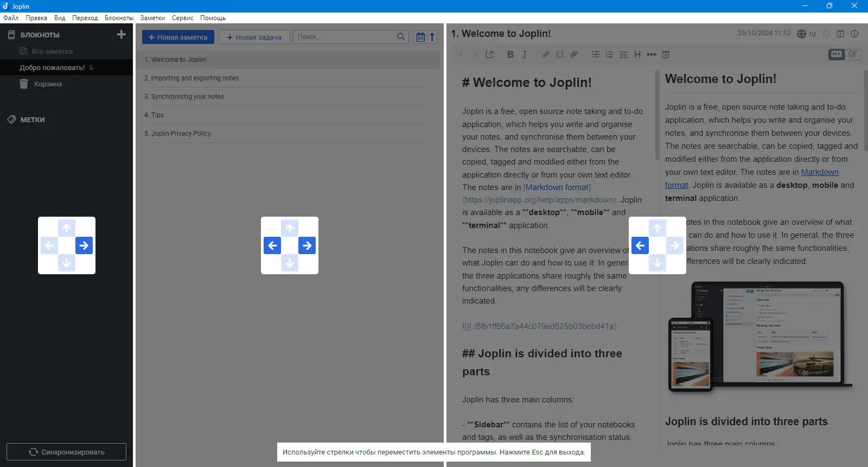Click the magnifier icon in the search box
This screenshot has height=467, width=868.
[x=401, y=37]
